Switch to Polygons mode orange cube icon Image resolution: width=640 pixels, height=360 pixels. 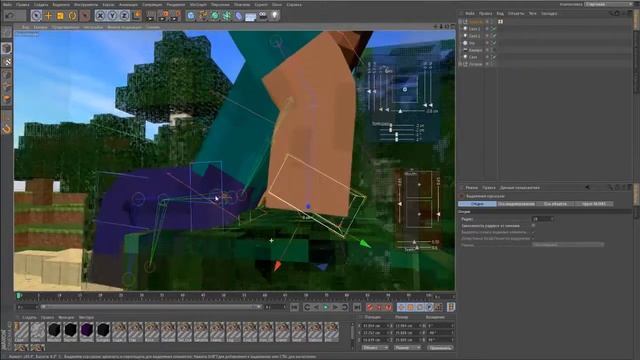point(7,99)
